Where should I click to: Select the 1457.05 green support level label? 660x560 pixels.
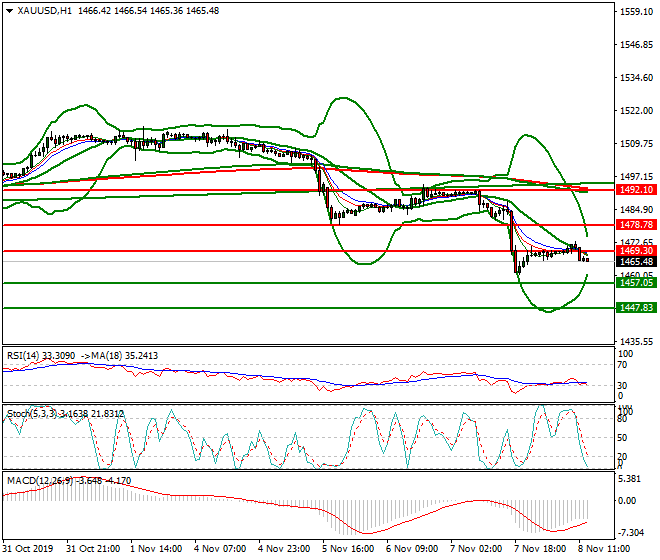tap(636, 283)
